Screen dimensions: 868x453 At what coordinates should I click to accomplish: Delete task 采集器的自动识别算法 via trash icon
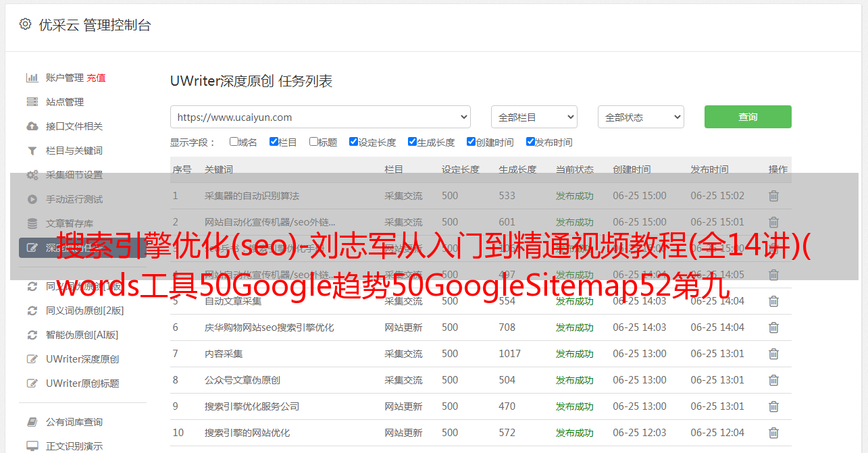click(x=774, y=196)
